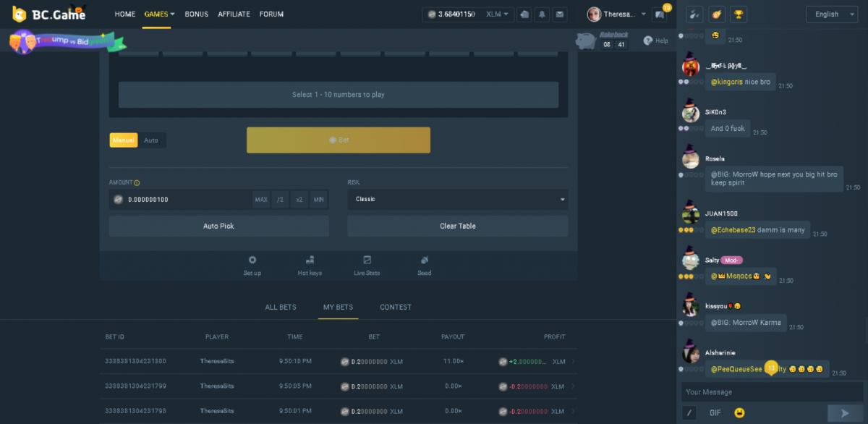Image resolution: width=868 pixels, height=424 pixels.
Task: Expand the Risk dropdown showing Classic
Action: [x=457, y=199]
